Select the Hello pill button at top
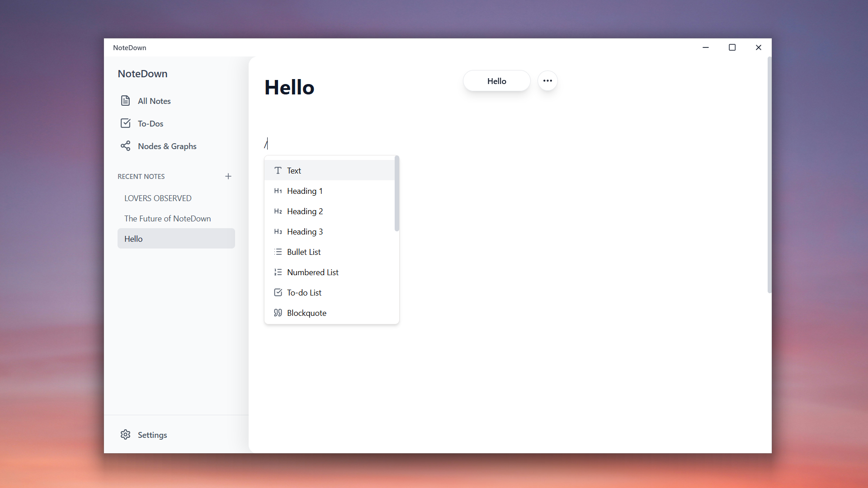This screenshot has height=488, width=868. [x=496, y=81]
